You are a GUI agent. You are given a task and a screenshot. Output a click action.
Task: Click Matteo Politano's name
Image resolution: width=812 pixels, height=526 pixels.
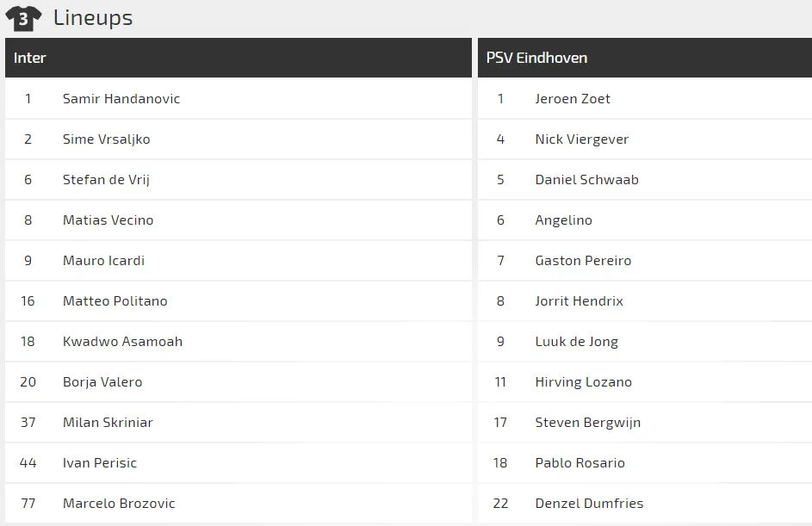115,301
